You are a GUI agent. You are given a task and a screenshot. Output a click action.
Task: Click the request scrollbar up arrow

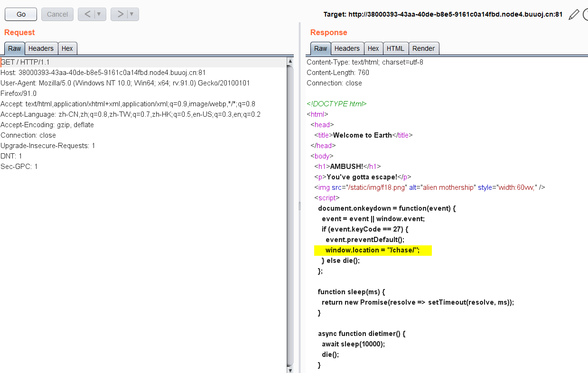click(x=290, y=61)
